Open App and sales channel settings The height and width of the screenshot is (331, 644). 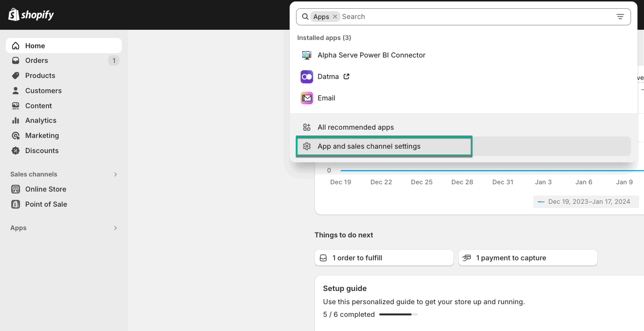[x=369, y=146]
